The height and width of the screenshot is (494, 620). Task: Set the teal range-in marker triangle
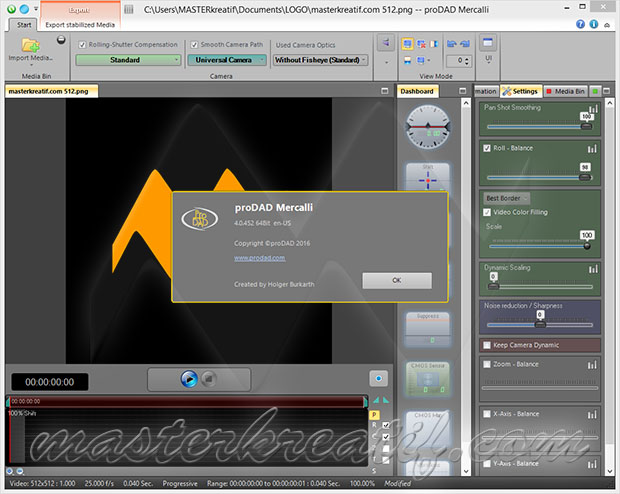tap(376, 400)
